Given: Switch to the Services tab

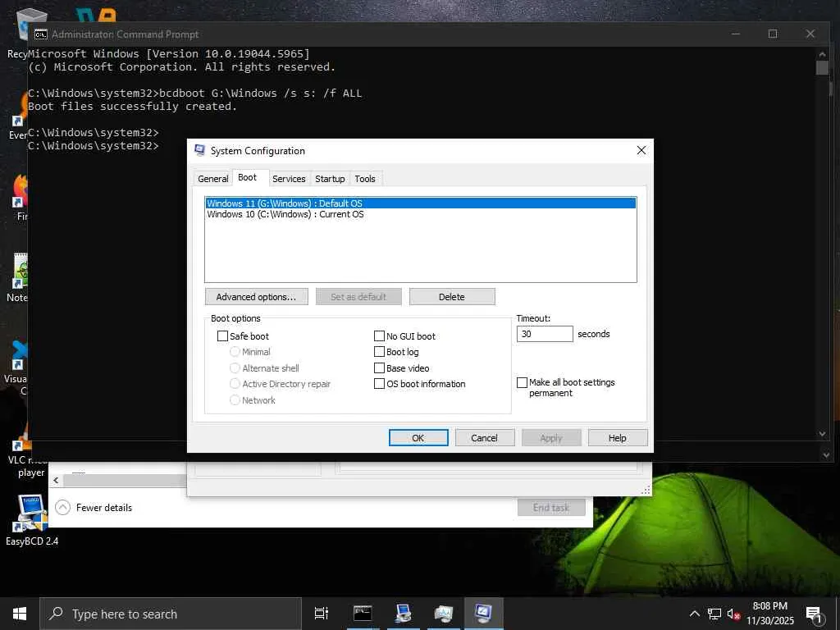Looking at the screenshot, I should pyautogui.click(x=289, y=178).
